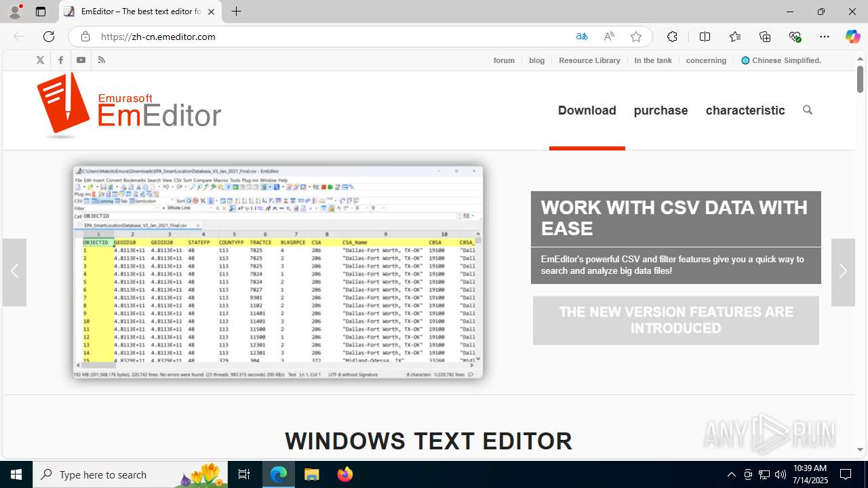Image resolution: width=868 pixels, height=488 pixels.
Task: Refresh the page
Action: click(49, 37)
